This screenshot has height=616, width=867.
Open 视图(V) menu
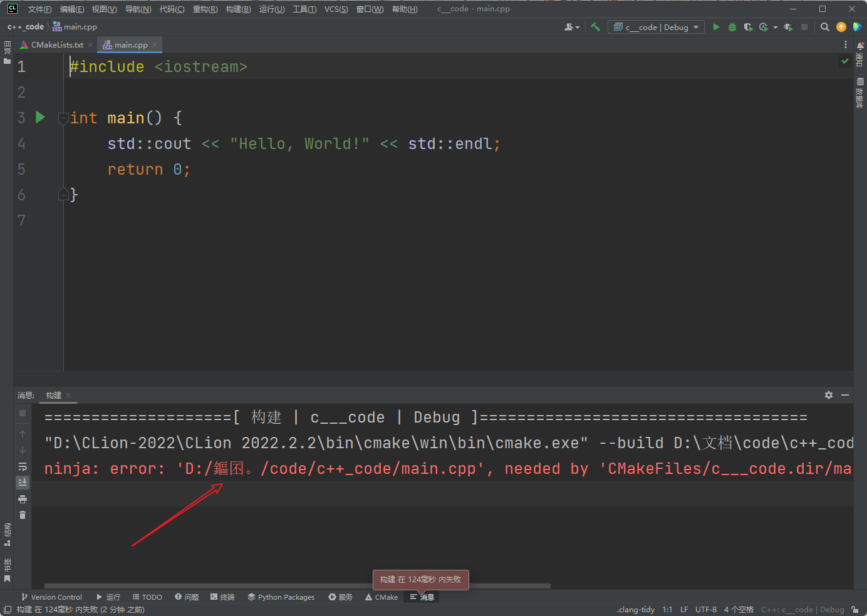(104, 9)
